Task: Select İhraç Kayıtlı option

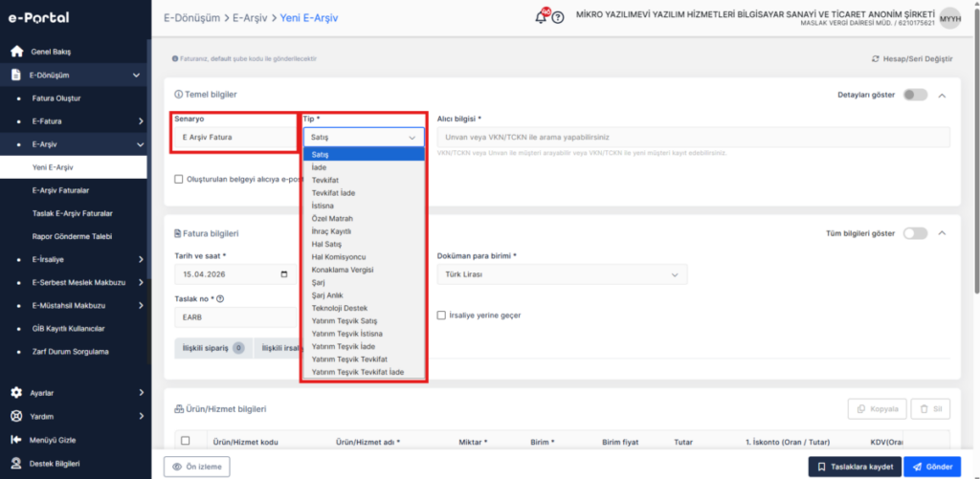Action: (364, 231)
